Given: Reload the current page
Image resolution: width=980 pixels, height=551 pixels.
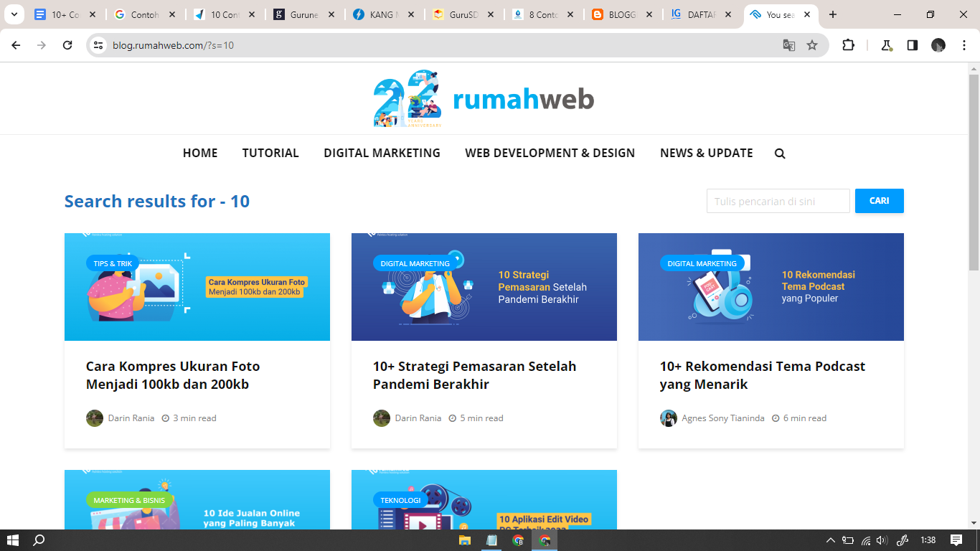Looking at the screenshot, I should [67, 45].
